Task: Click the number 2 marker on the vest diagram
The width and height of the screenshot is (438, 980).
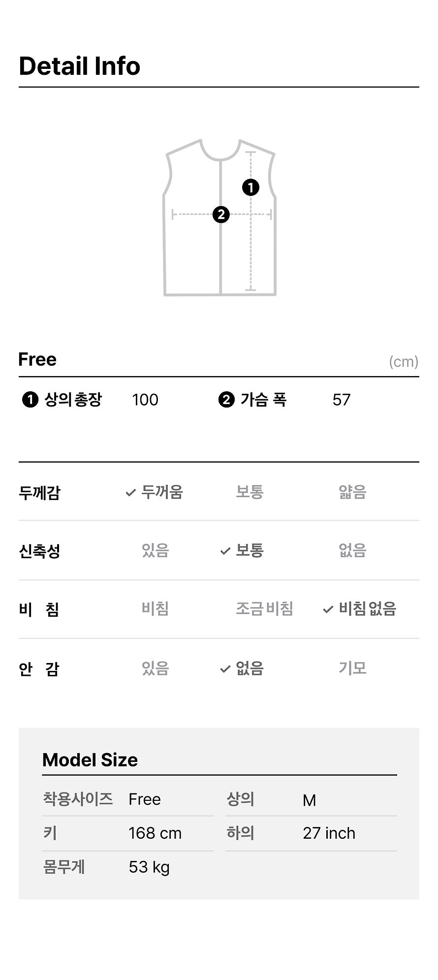Action: [x=221, y=215]
